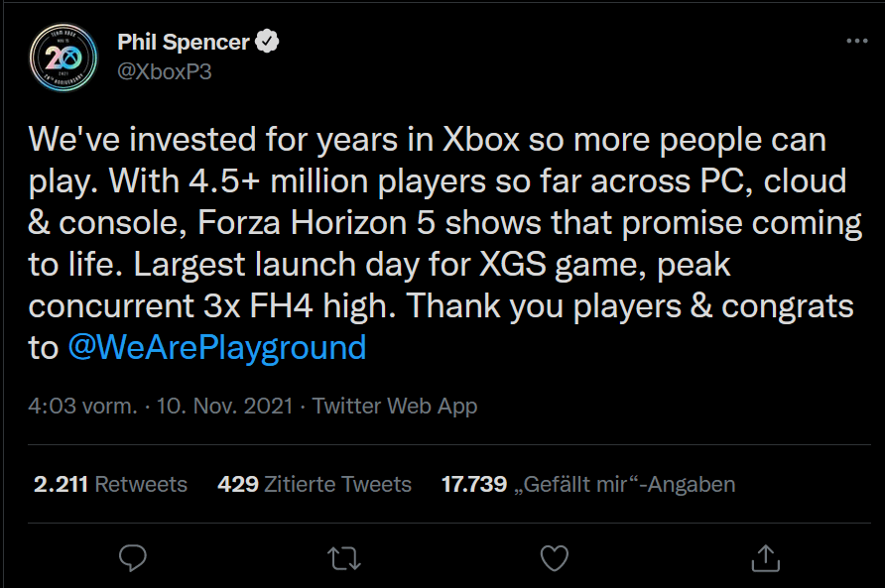The height and width of the screenshot is (588, 885).
Task: Open the three-dot more options menu
Action: 856,42
